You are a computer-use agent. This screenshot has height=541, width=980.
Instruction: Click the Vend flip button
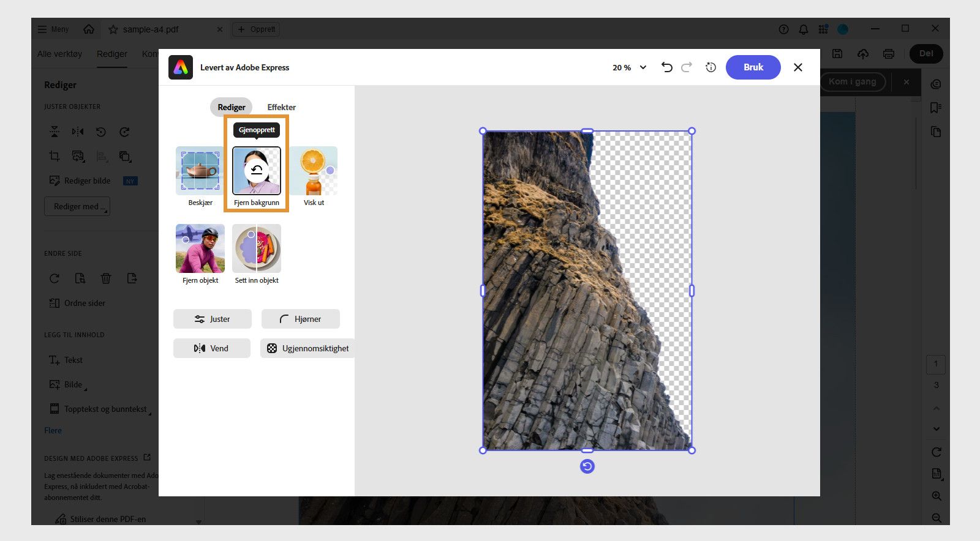pyautogui.click(x=212, y=348)
